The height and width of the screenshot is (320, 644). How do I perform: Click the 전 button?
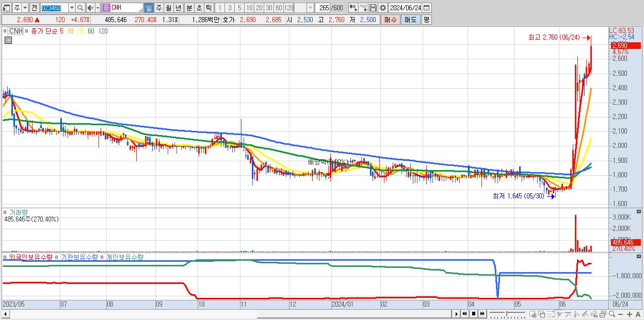[x=34, y=8]
